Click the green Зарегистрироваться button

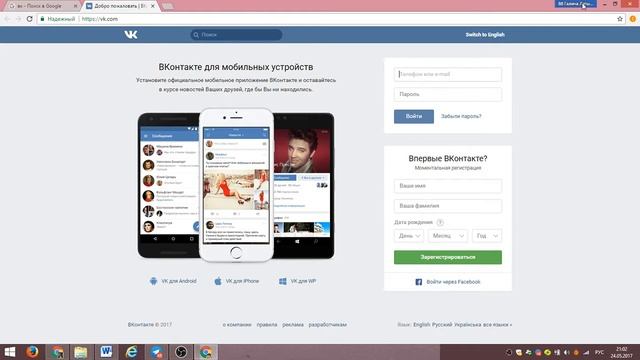click(448, 257)
